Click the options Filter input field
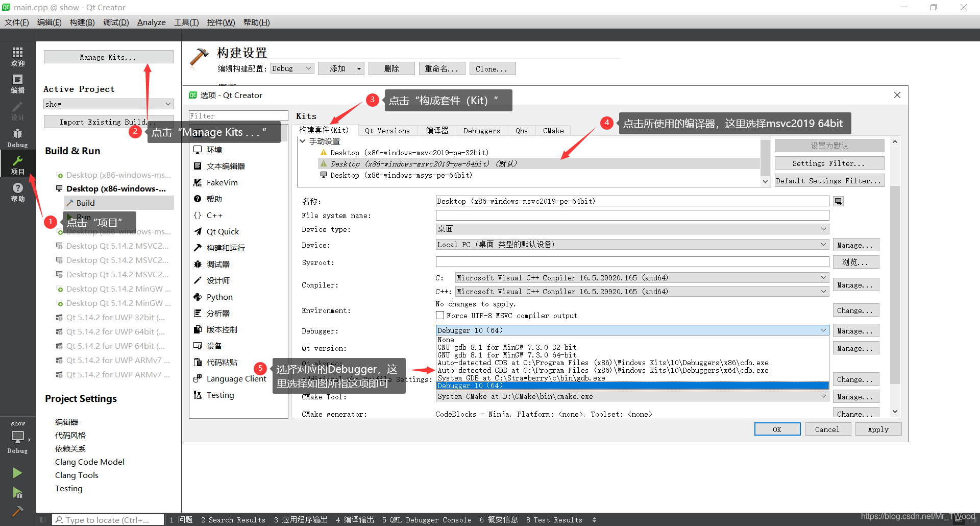Screen dimensions: 980x526 (238, 116)
